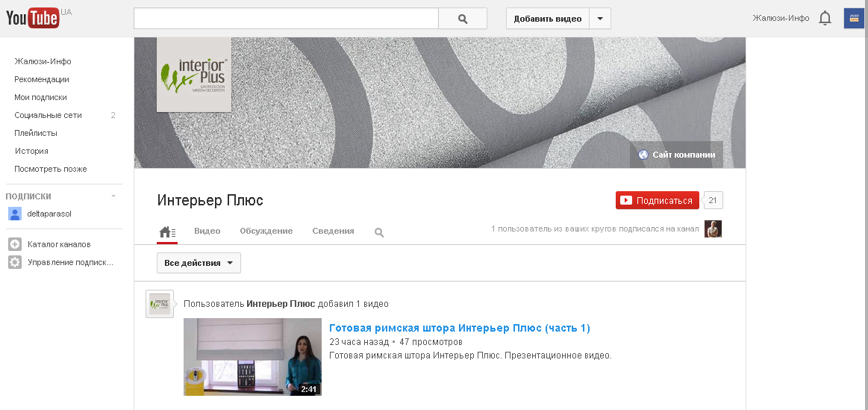
Task: Click the "Добавить видео" button
Action: (548, 19)
